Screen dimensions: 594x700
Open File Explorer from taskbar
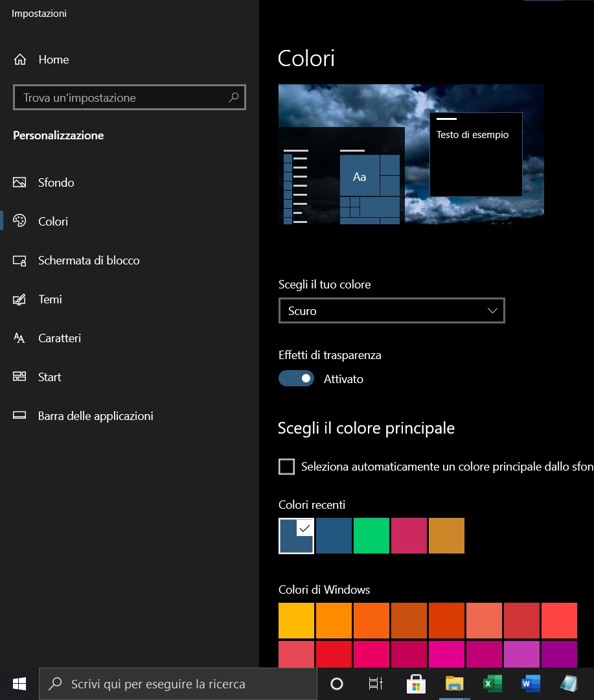454,684
